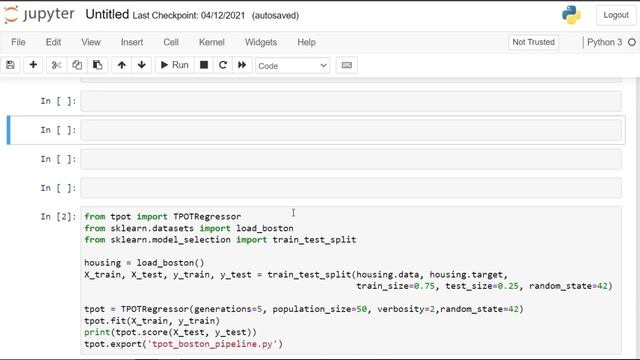640x360 pixels.
Task: Open the cell type Code dropdown
Action: [292, 65]
